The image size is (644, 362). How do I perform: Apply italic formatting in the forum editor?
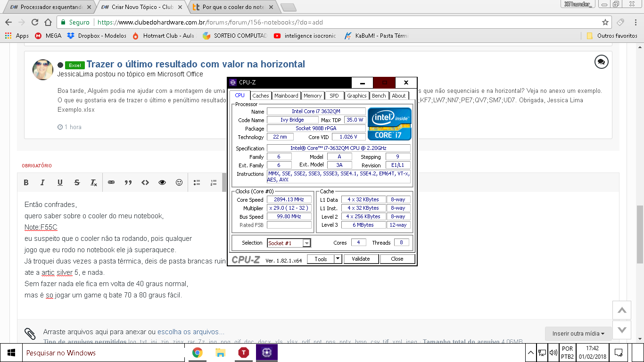pos(42,182)
